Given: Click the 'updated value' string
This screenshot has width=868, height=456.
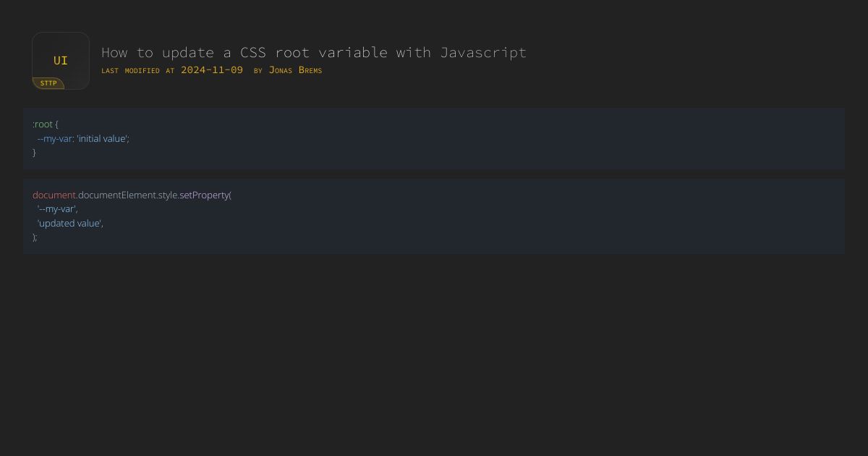Looking at the screenshot, I should tap(69, 223).
